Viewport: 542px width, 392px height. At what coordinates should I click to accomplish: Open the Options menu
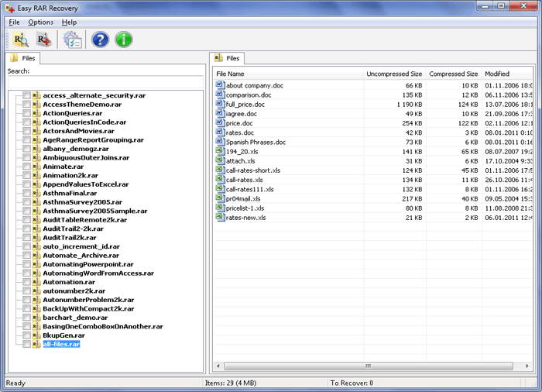click(x=41, y=22)
